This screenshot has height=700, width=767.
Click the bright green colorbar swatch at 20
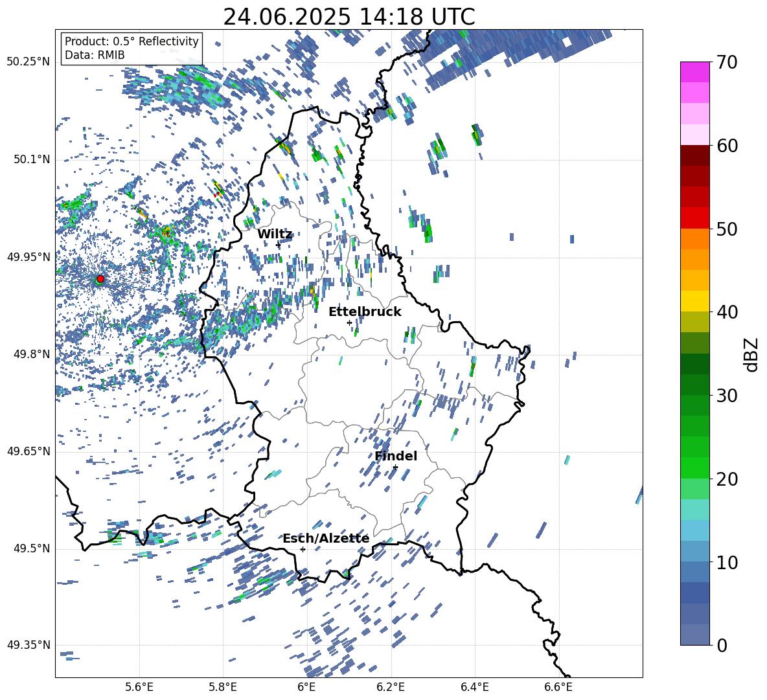coord(695,468)
